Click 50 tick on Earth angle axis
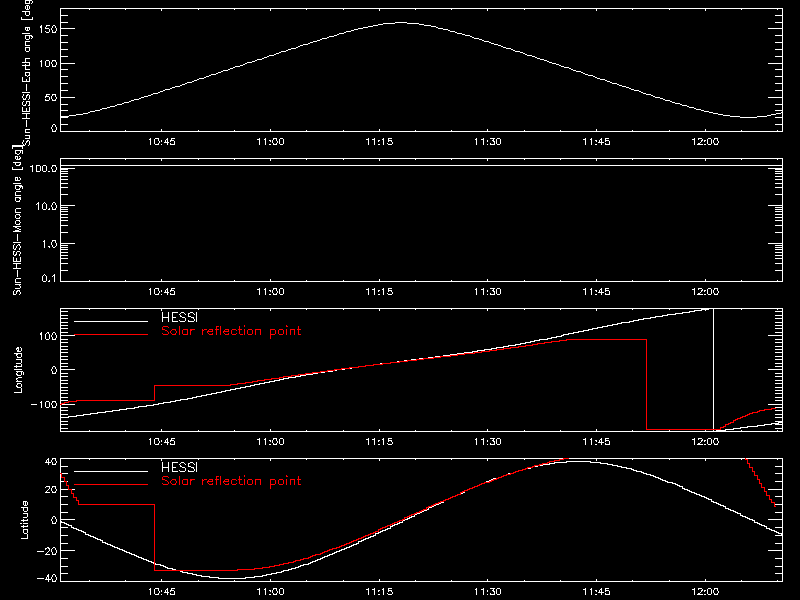Viewport: 800px width, 600px height. [x=51, y=97]
